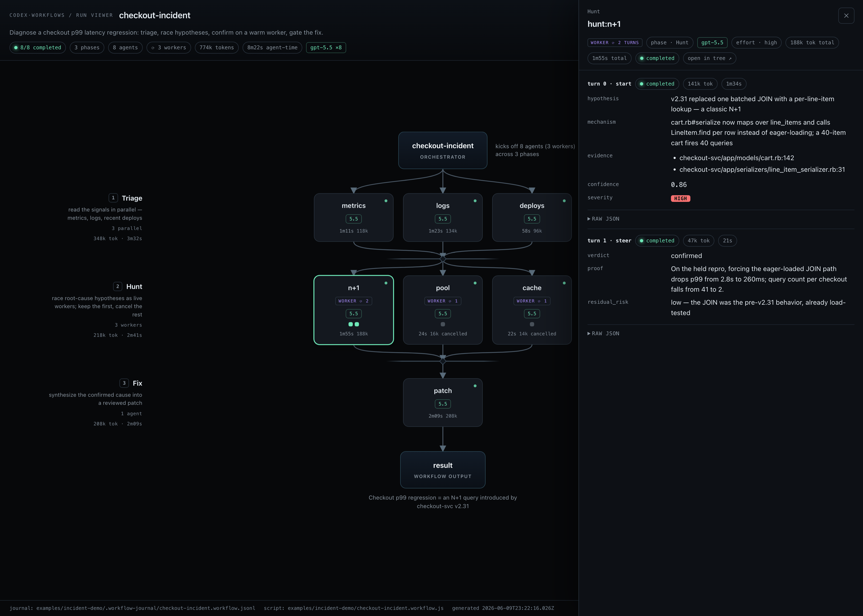Image resolution: width=863 pixels, height=616 pixels.
Task: Click turn 0 completed status badge
Action: point(657,84)
